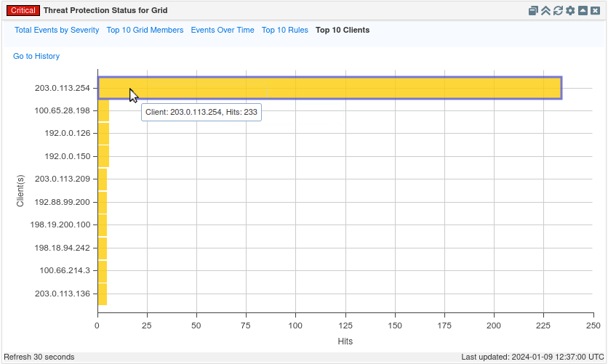This screenshot has height=364, width=608.
Task: Click the double chevron up icon
Action: [545, 11]
